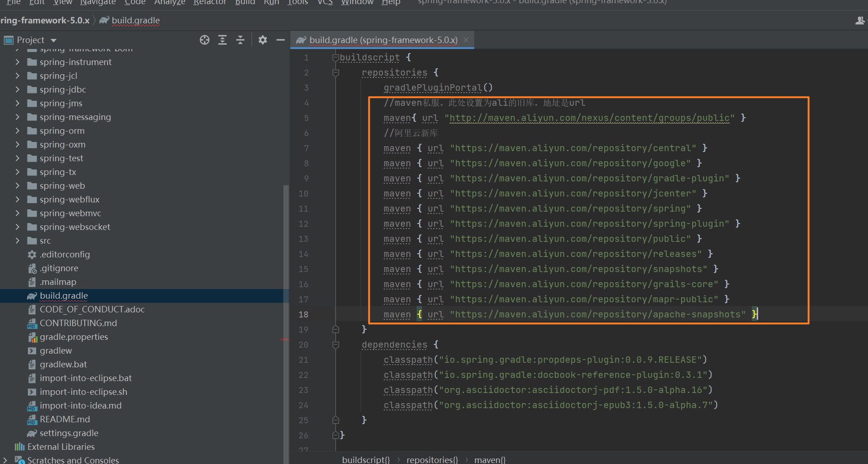This screenshot has height=464, width=868.
Task: Click the jcenter repository URL line
Action: pyautogui.click(x=545, y=194)
